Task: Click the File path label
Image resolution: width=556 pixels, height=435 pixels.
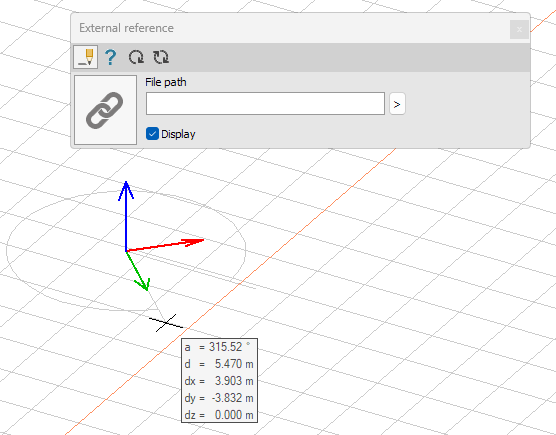Action: [x=166, y=82]
